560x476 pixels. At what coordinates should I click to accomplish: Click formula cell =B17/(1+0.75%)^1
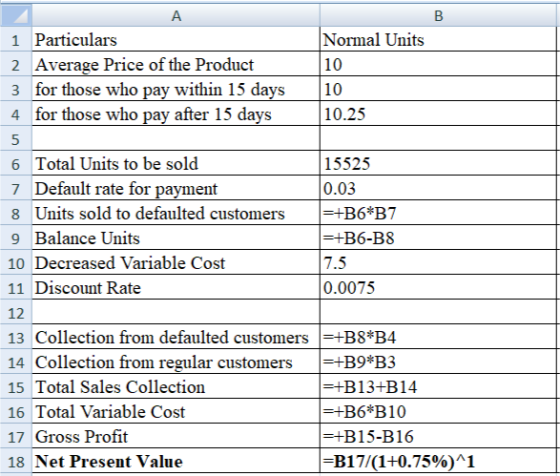439,461
